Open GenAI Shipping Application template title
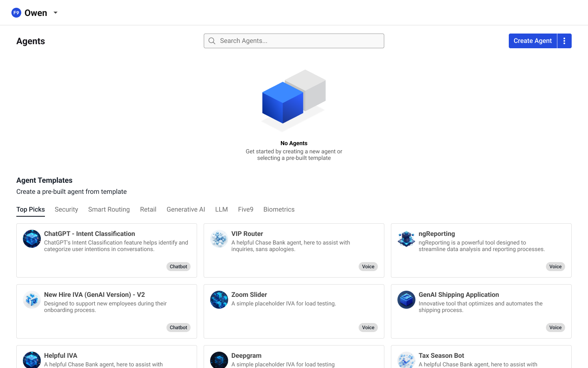The width and height of the screenshot is (588, 368). (459, 295)
